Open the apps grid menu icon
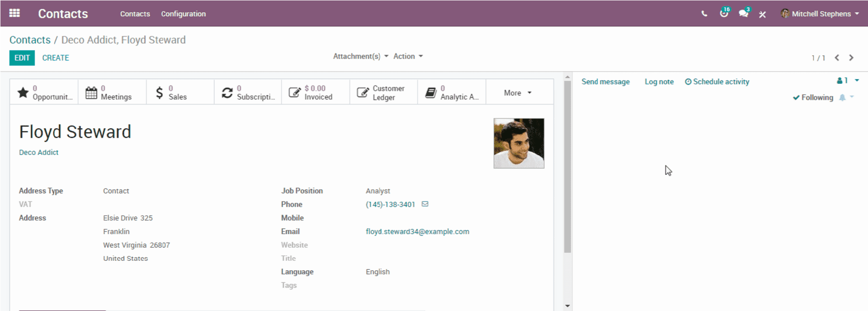 (x=14, y=13)
